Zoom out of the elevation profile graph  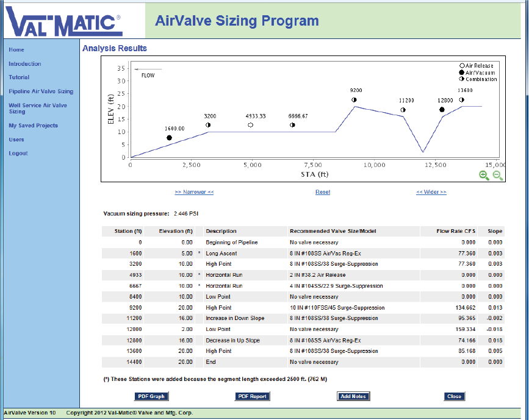click(x=497, y=176)
